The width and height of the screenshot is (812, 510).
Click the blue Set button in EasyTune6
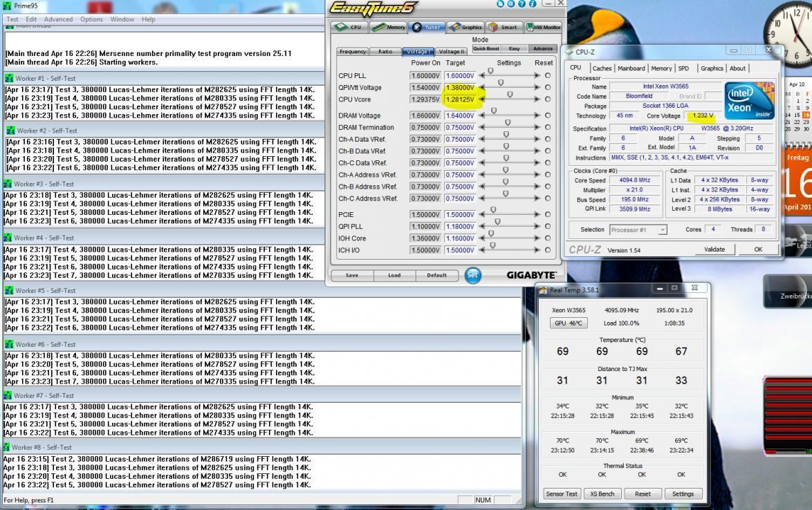pyautogui.click(x=472, y=274)
